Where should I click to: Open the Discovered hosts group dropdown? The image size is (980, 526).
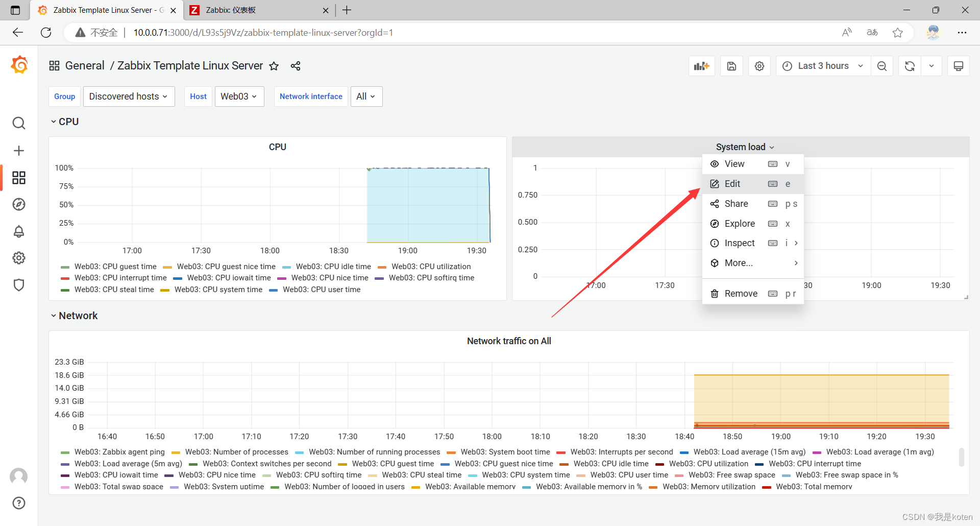point(129,97)
